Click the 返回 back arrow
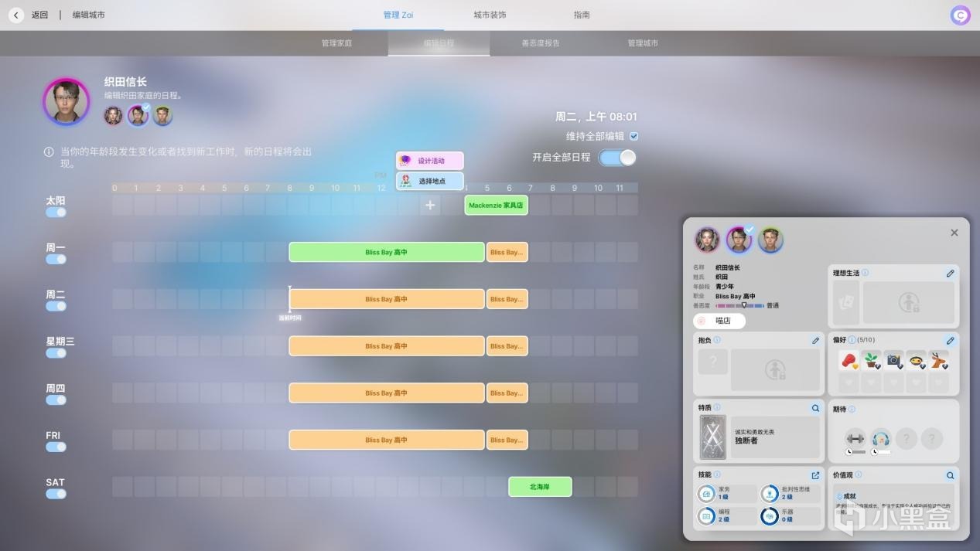Screen dimensions: 980x551 click(16, 15)
